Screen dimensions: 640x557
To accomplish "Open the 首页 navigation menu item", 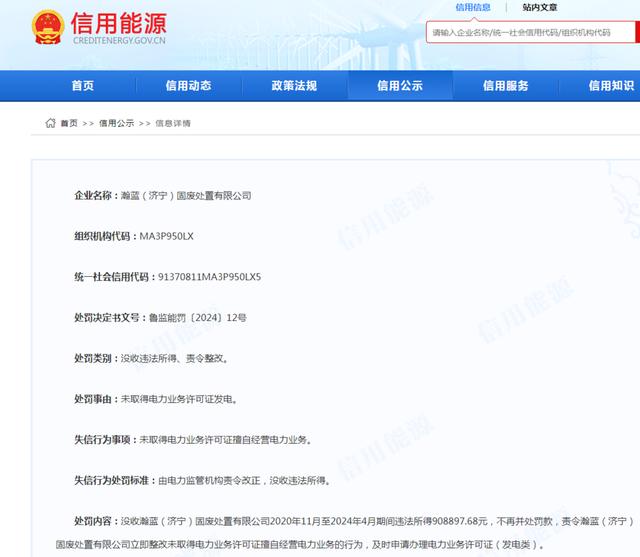I will 83,86.
